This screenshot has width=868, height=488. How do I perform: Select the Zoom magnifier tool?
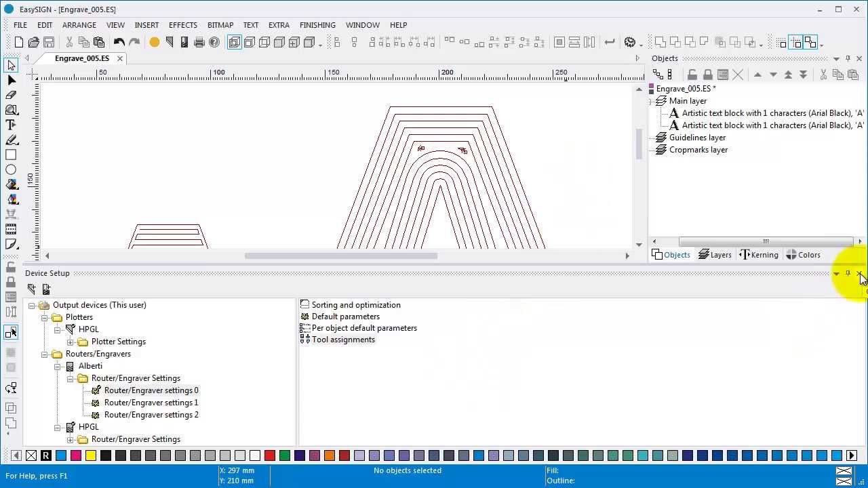(x=11, y=110)
